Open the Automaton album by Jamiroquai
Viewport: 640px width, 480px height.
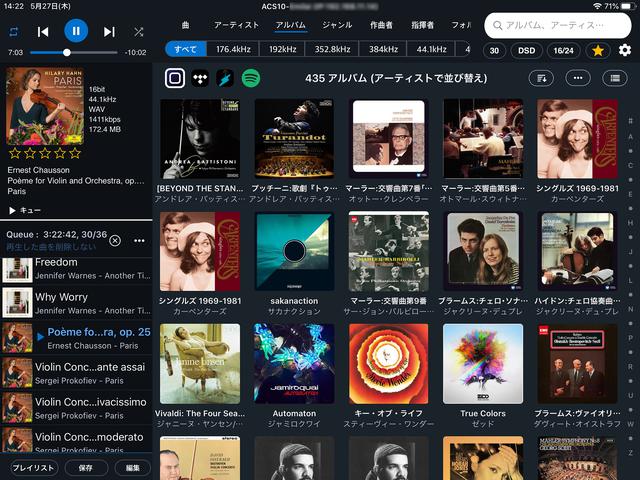click(294, 364)
